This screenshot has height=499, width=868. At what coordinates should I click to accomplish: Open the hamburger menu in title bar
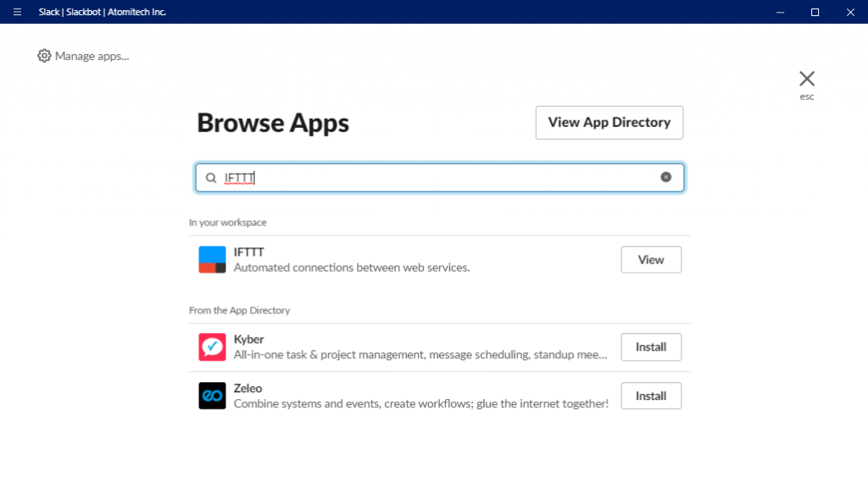coord(17,12)
